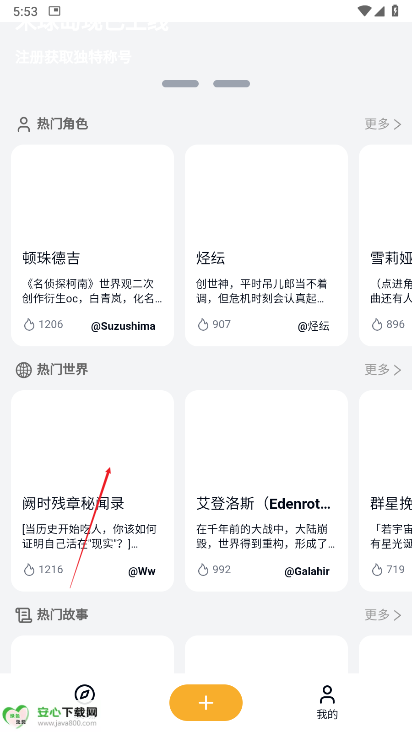
Task: Tap the flame icon showing 1216
Action: click(29, 570)
